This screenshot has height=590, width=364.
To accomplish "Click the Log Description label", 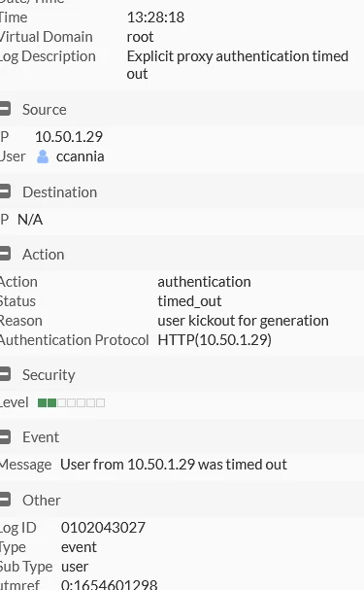I will 48,56.
